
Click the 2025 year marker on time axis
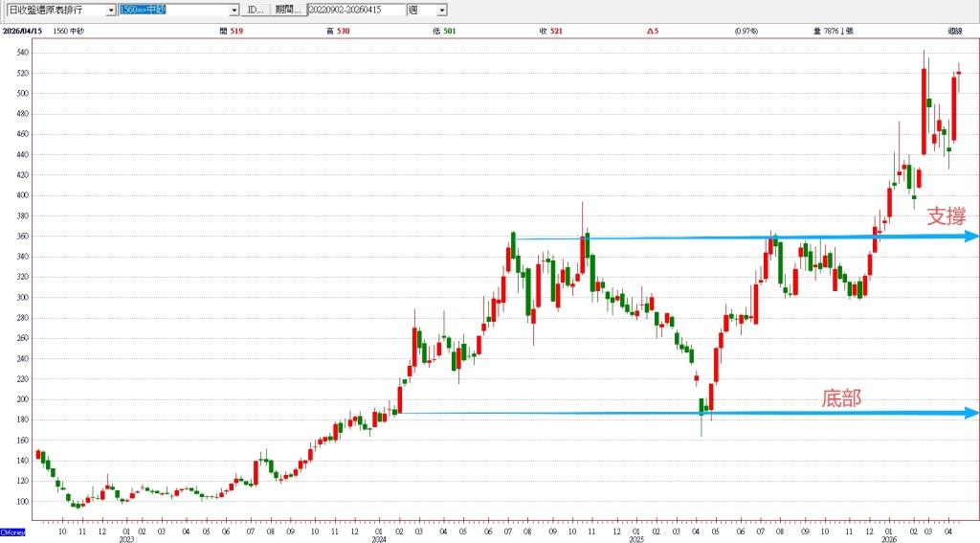click(x=635, y=539)
